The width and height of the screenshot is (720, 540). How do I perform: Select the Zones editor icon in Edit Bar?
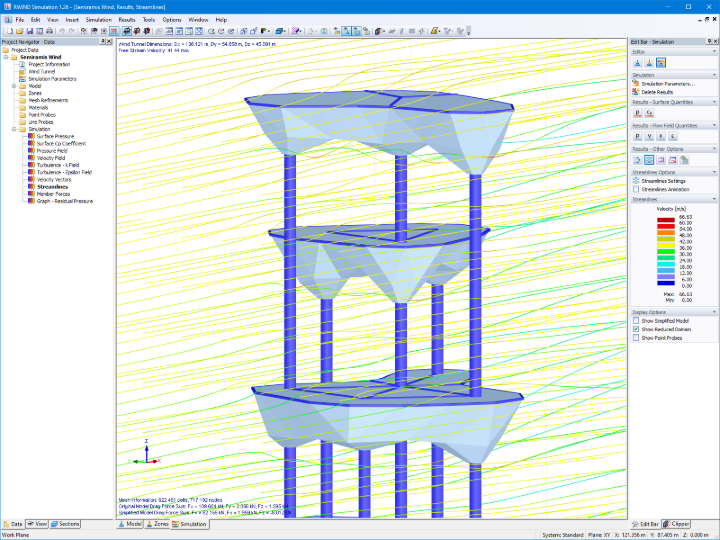click(x=649, y=63)
